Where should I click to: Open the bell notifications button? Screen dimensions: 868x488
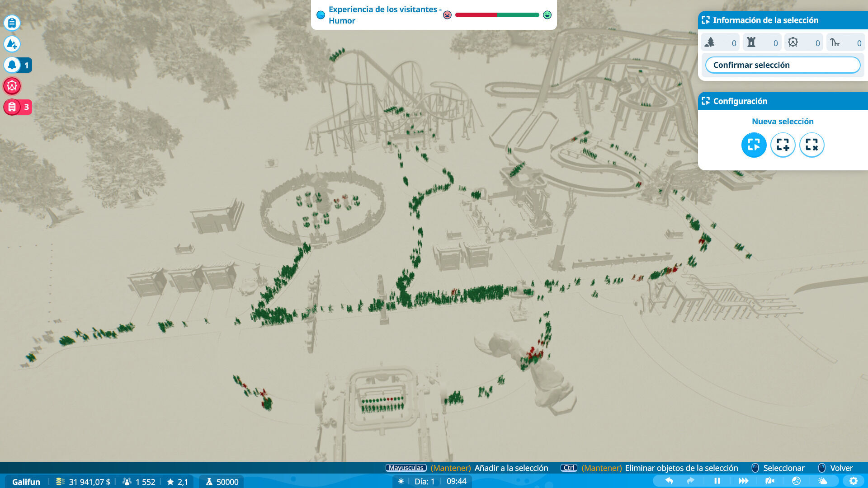tap(12, 65)
